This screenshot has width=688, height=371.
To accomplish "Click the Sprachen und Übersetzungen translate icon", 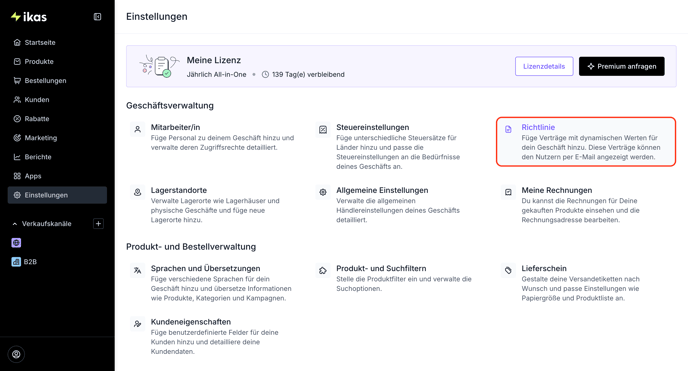I will [x=138, y=270].
